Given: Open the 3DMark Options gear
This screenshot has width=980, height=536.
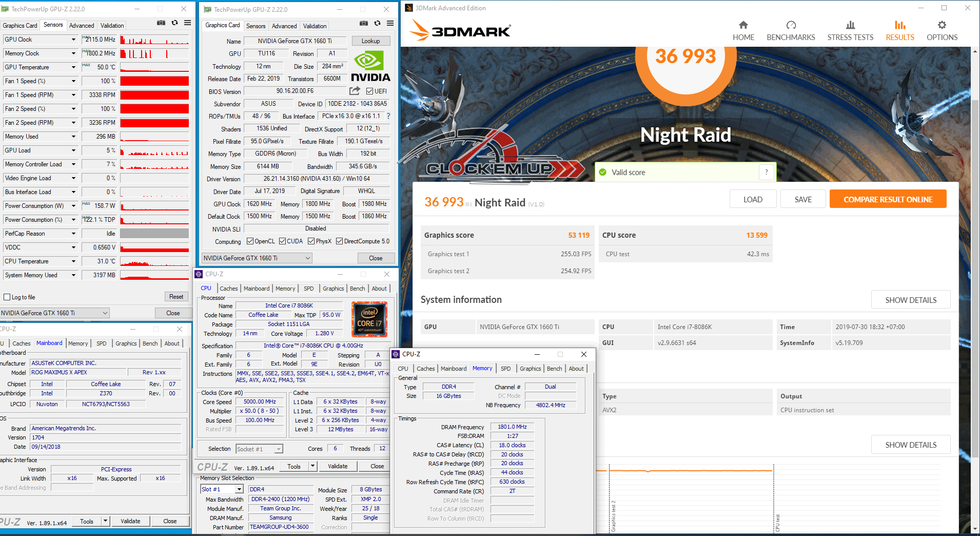Looking at the screenshot, I should click(x=942, y=25).
